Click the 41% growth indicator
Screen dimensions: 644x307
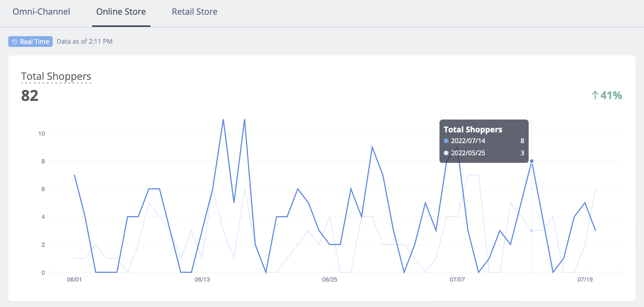pyautogui.click(x=611, y=95)
